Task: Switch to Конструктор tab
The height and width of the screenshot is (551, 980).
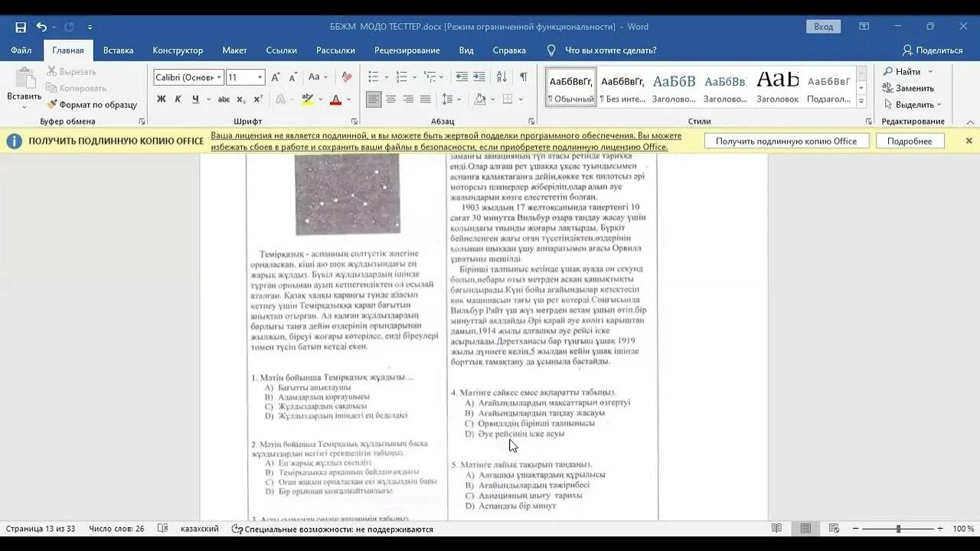Action: [x=178, y=51]
